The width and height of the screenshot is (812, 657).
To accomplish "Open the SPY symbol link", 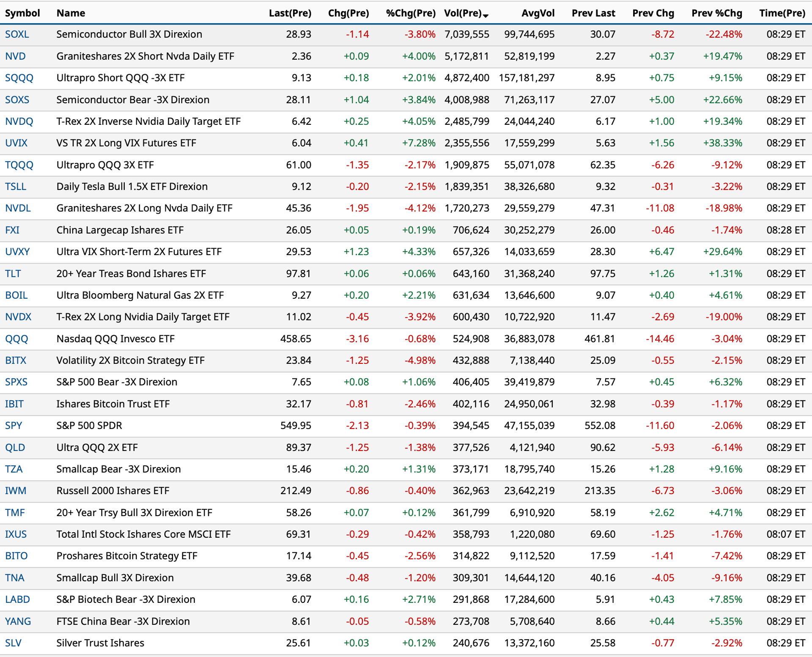I will point(14,426).
